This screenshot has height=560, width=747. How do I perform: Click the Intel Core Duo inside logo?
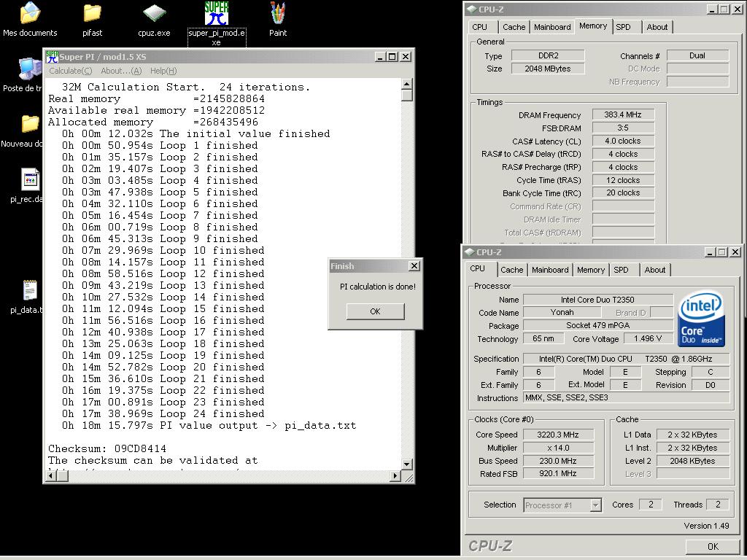pos(701,319)
